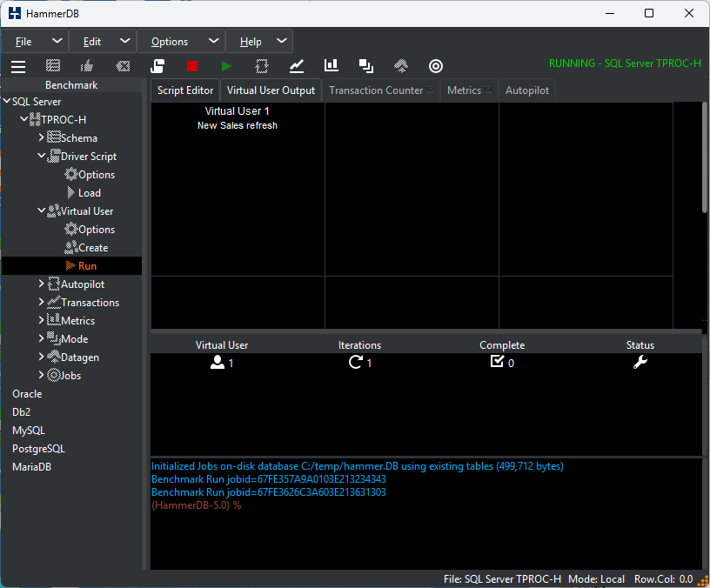Click the metrics bar chart toolbar icon
The image size is (710, 588).
(x=332, y=65)
